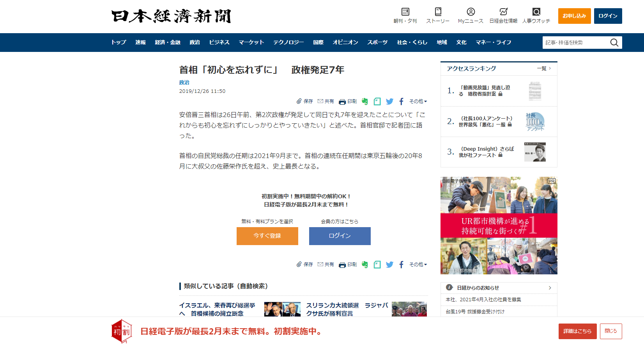
Task: Open テクノロジー navigation item
Action: tap(288, 43)
